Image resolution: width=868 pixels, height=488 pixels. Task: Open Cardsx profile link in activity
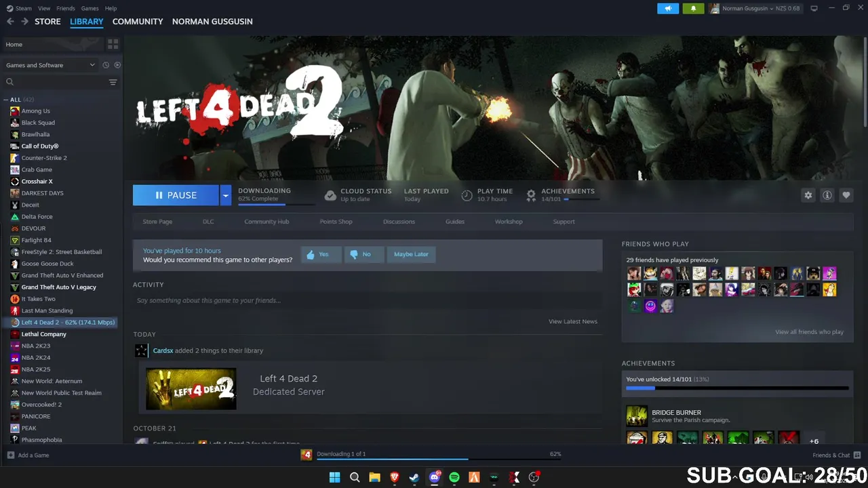[x=163, y=350]
